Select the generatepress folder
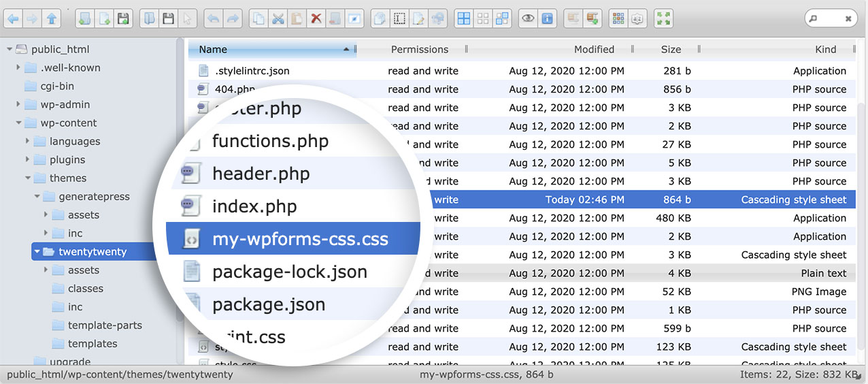The image size is (868, 384). click(94, 196)
